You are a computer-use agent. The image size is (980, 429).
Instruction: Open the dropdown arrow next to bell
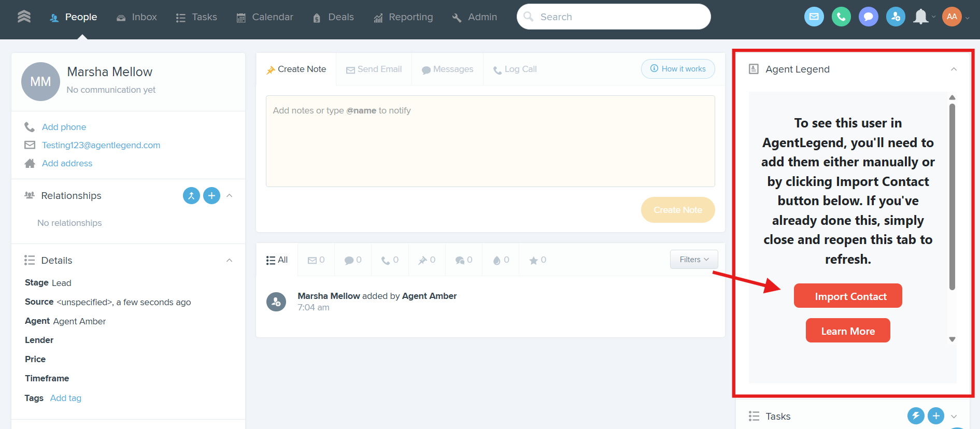(x=934, y=17)
